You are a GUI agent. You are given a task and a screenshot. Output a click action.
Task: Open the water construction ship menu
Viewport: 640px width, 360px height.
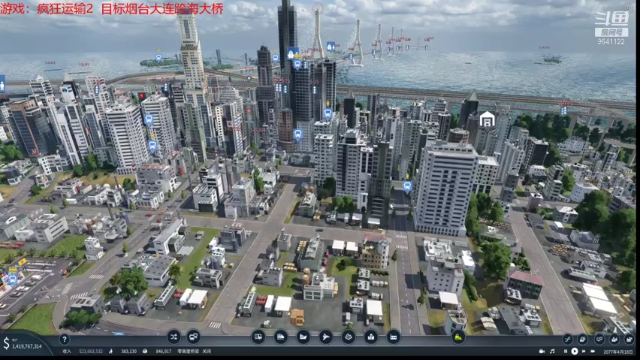(303, 337)
